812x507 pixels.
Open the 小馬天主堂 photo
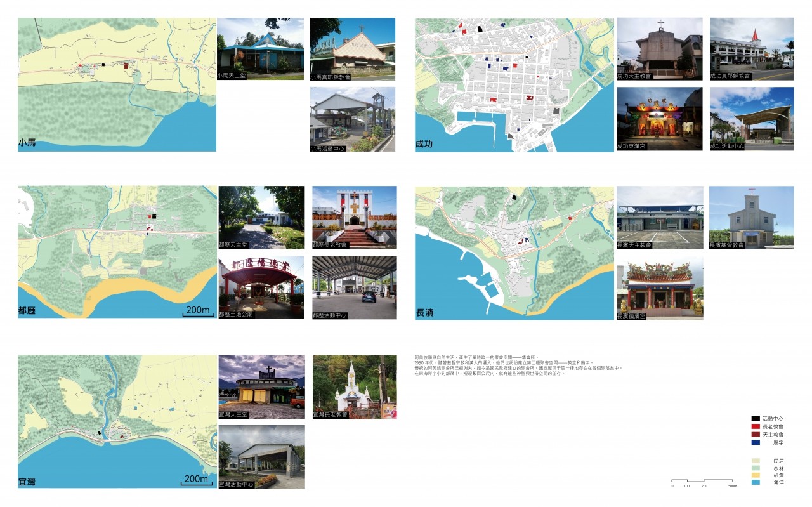point(261,48)
